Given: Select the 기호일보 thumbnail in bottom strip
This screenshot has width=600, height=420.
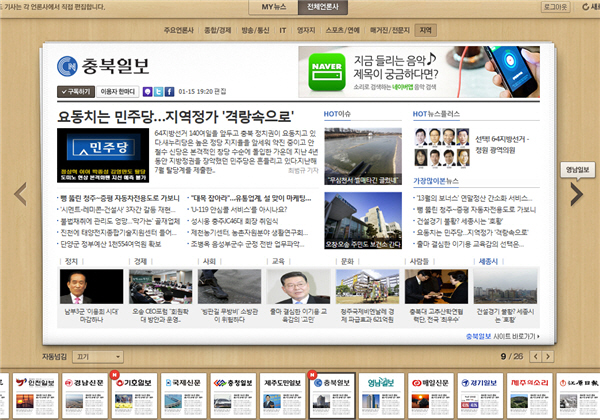Looking at the screenshot, I should (134, 396).
